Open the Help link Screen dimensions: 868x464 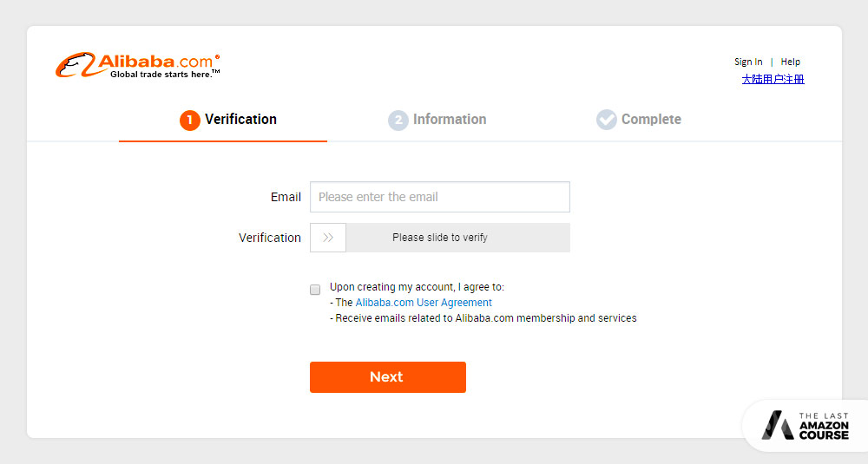790,62
